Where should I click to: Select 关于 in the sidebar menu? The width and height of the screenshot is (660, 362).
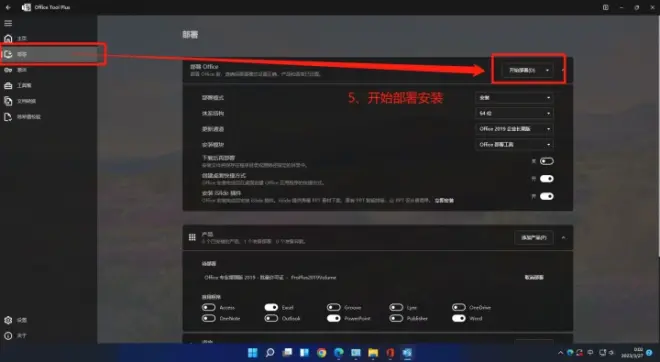coord(22,335)
